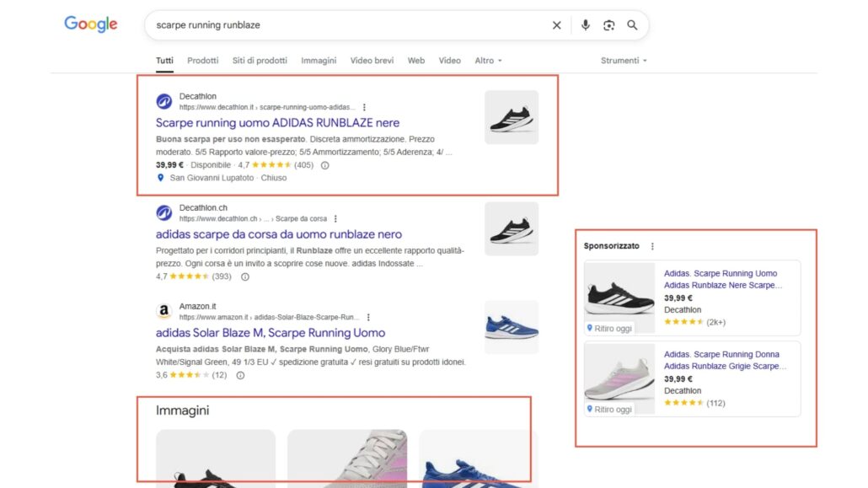Open the Strumenti dropdown

(624, 61)
